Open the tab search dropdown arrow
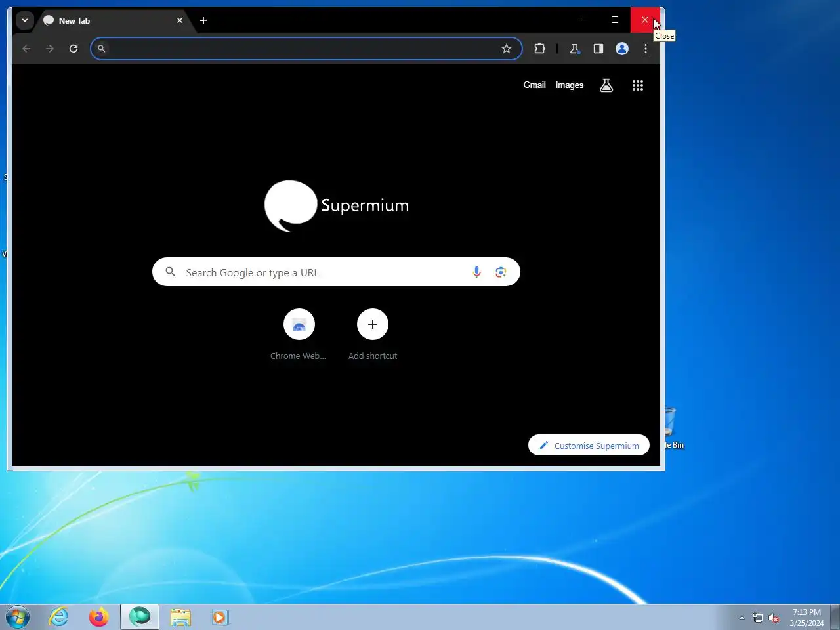This screenshot has width=840, height=630. 25,20
